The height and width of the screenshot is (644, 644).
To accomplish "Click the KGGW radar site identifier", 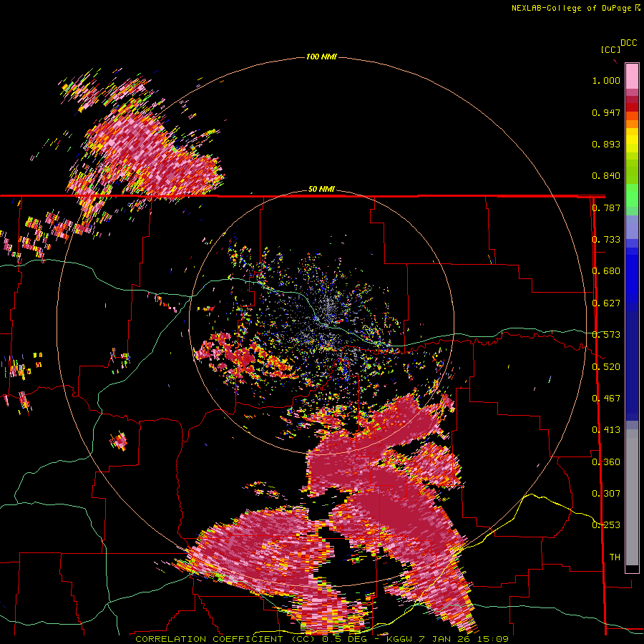I will click(398, 639).
